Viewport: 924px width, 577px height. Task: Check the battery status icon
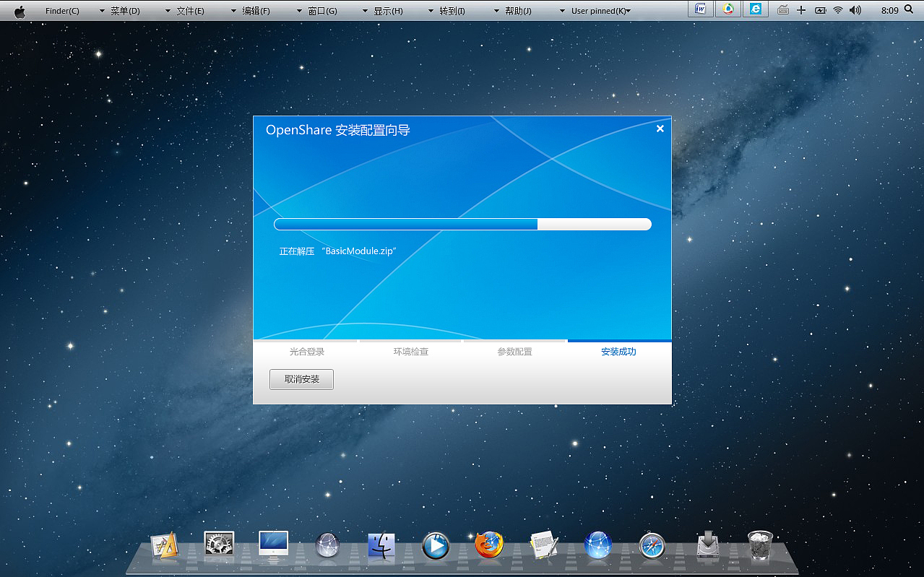point(820,10)
